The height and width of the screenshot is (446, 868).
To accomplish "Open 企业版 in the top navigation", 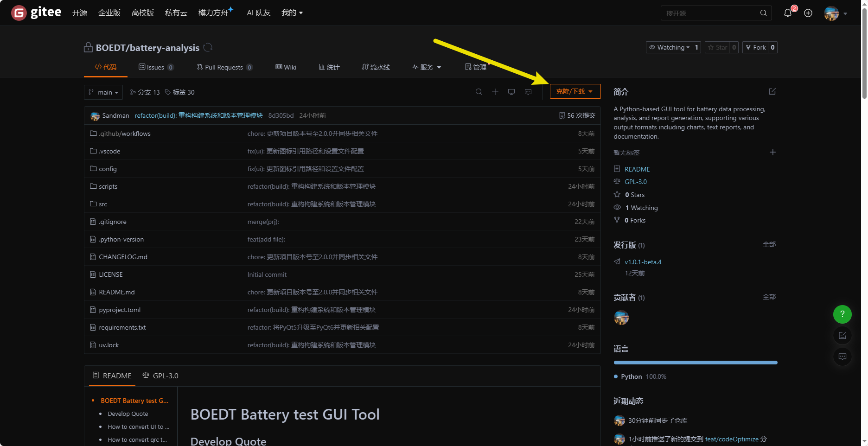I will point(109,13).
